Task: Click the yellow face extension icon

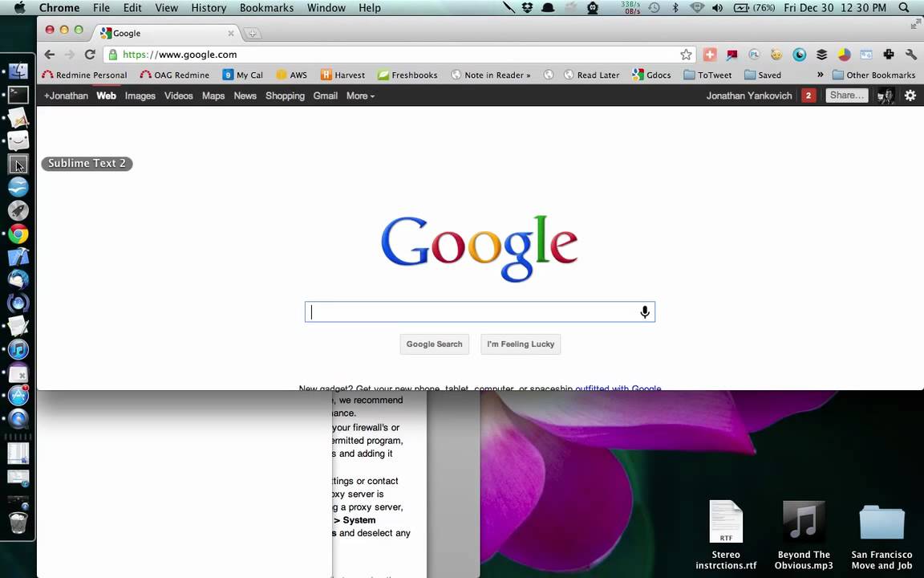Action: point(776,55)
